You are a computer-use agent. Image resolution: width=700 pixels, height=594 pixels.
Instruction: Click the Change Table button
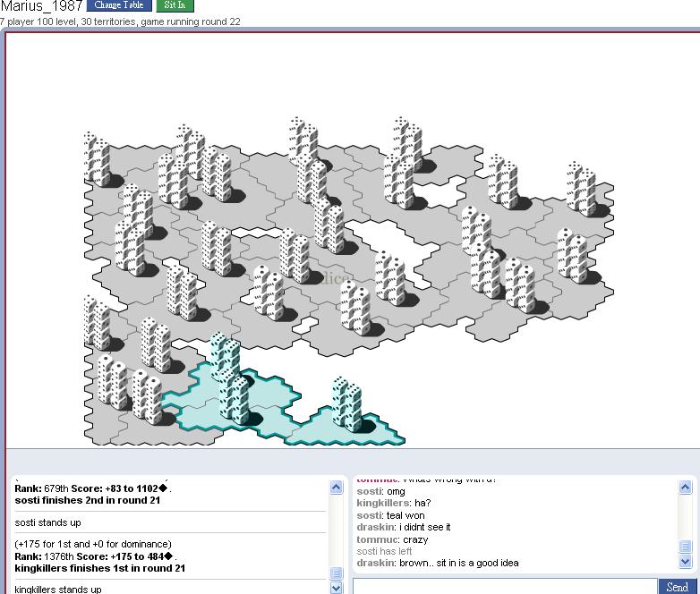coord(119,5)
